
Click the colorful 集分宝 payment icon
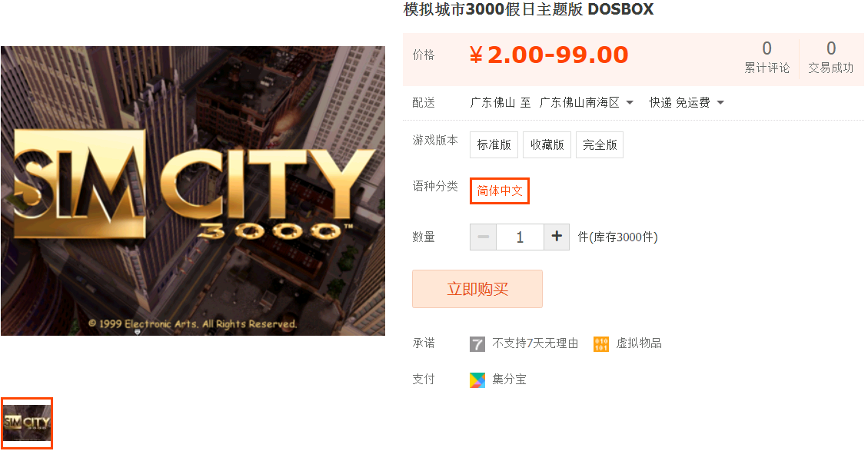[477, 380]
